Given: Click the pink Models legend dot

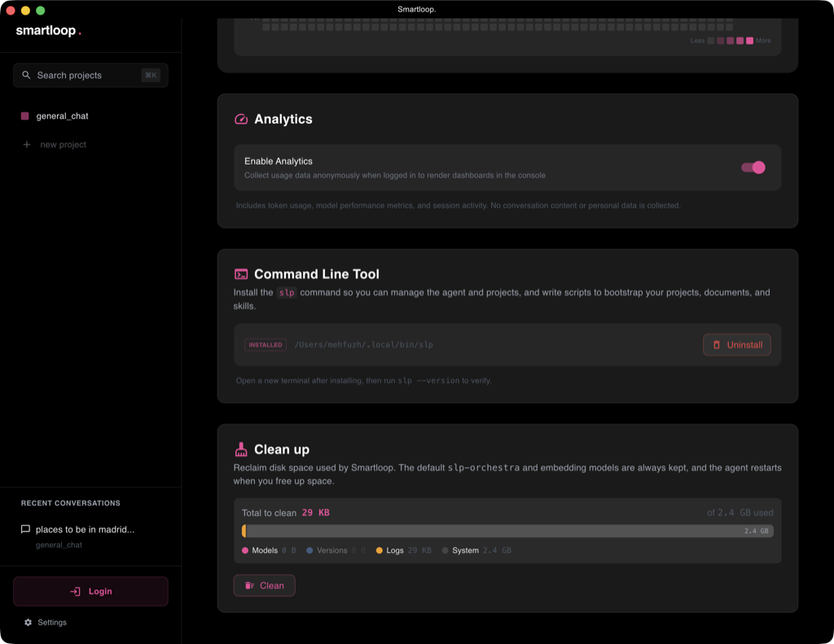Looking at the screenshot, I should (244, 550).
